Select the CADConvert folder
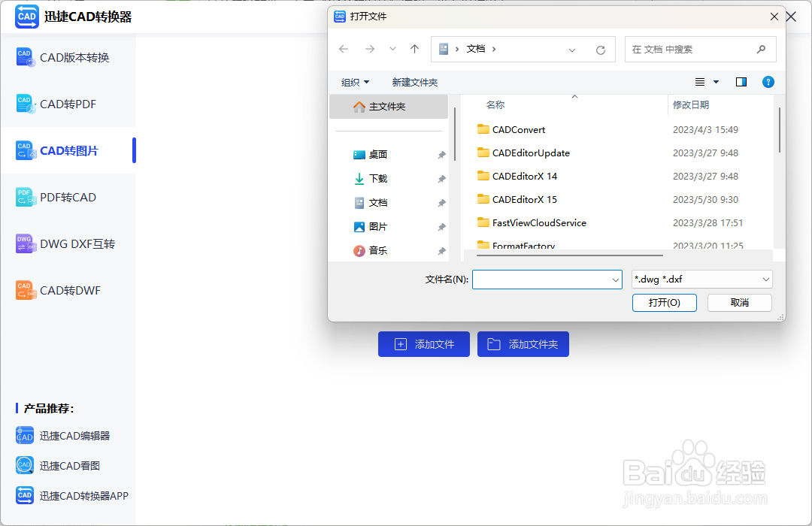The height and width of the screenshot is (526, 812). coord(518,129)
